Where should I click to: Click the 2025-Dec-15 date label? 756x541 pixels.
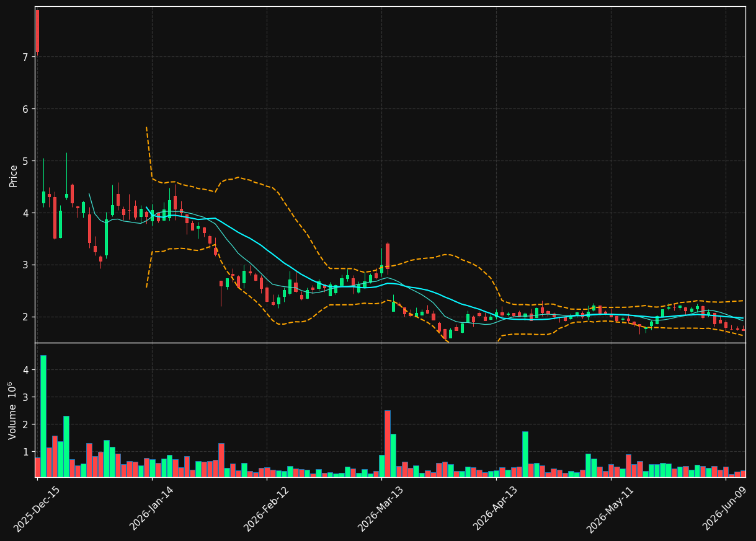37,508
